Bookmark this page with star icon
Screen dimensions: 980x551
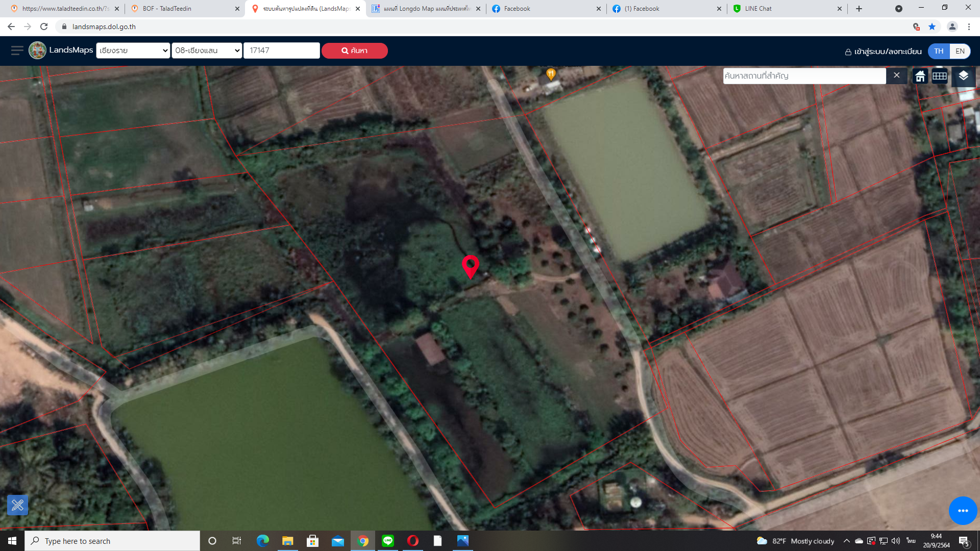[x=932, y=27]
